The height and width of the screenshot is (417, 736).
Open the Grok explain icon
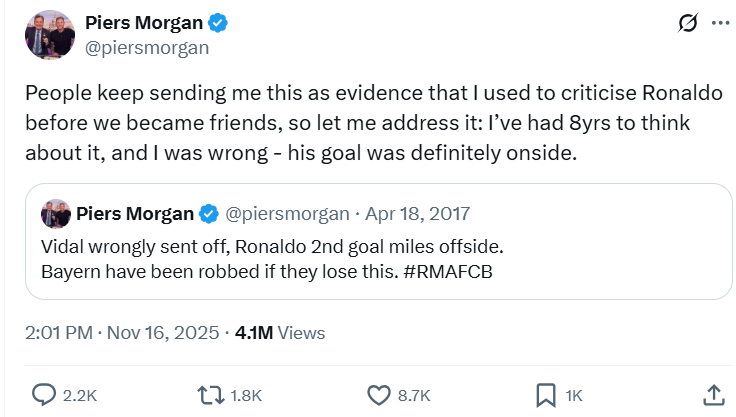687,24
